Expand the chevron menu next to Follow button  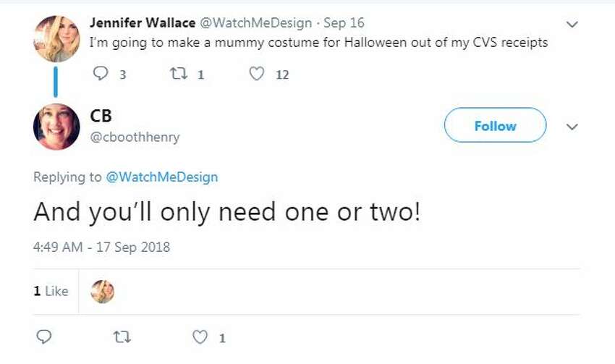coord(572,127)
